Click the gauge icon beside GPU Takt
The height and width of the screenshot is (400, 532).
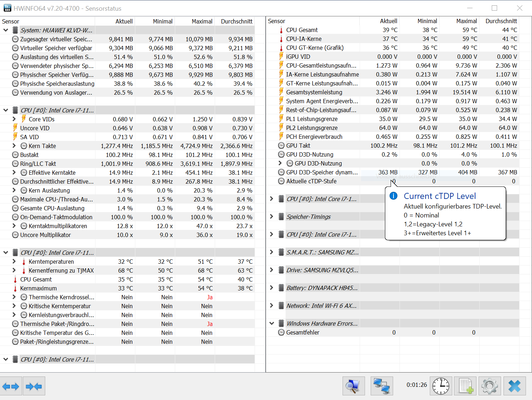(281, 146)
